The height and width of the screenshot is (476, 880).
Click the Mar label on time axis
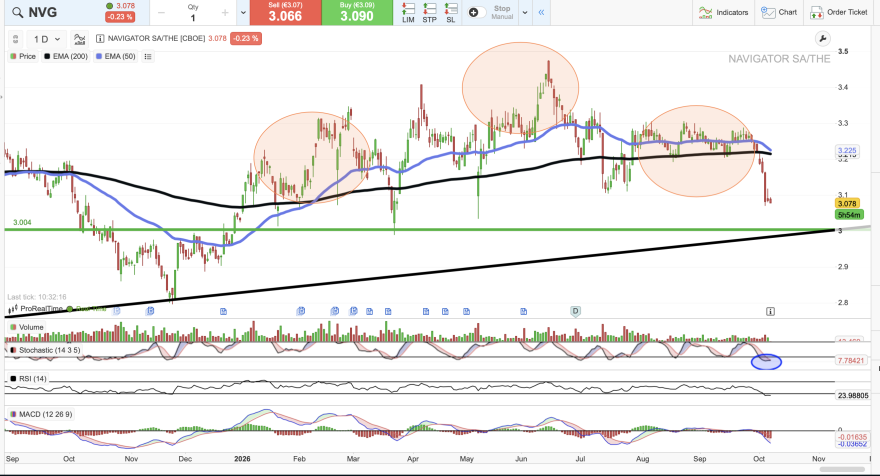tap(353, 459)
